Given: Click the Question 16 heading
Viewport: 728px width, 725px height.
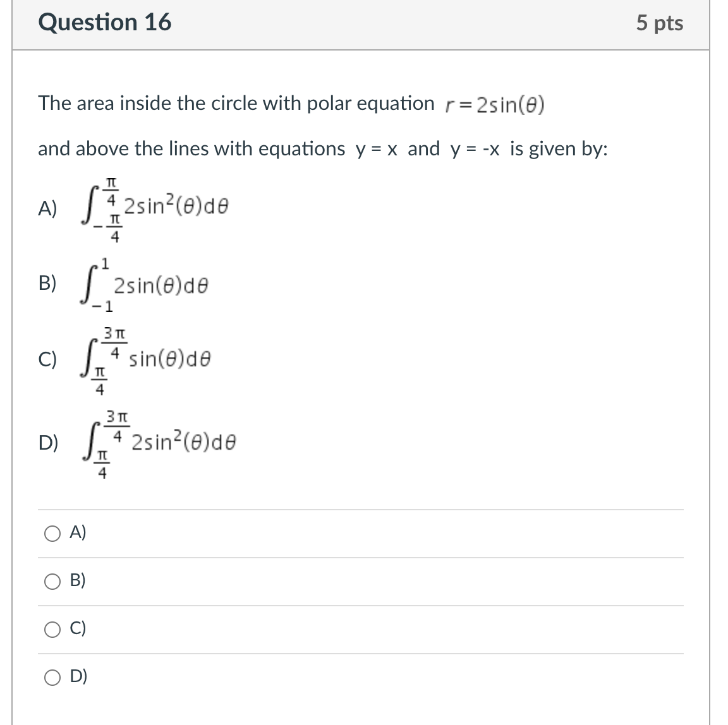Looking at the screenshot, I should coord(105,22).
